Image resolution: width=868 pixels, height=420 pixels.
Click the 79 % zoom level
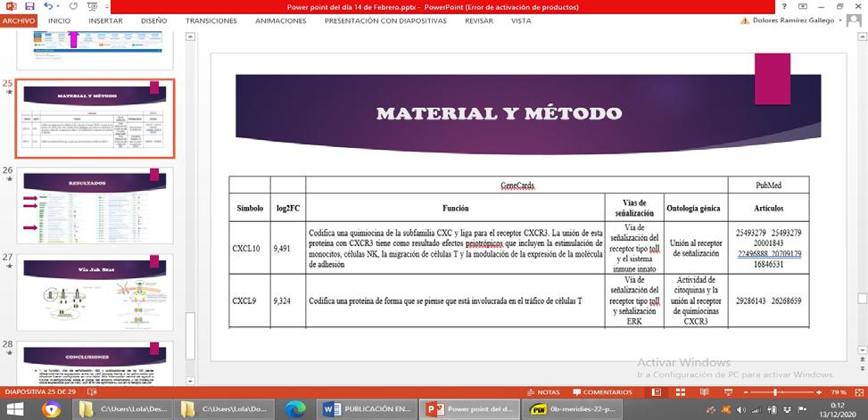(x=839, y=391)
